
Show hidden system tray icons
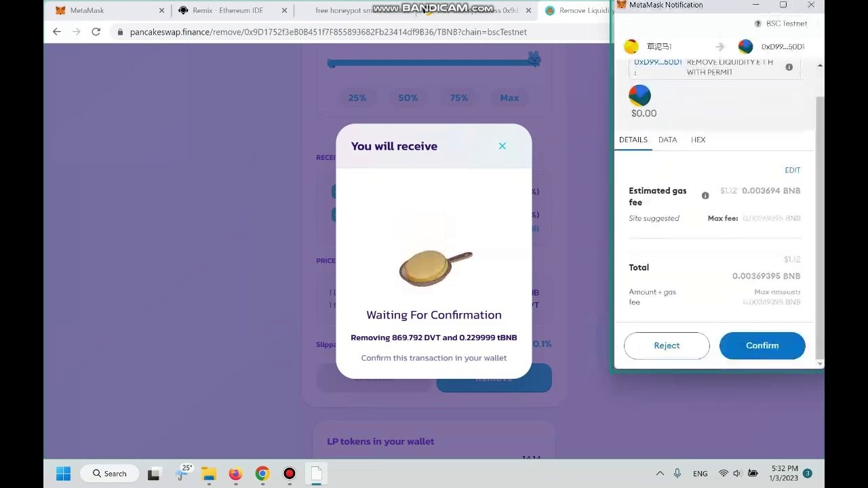pyautogui.click(x=660, y=474)
